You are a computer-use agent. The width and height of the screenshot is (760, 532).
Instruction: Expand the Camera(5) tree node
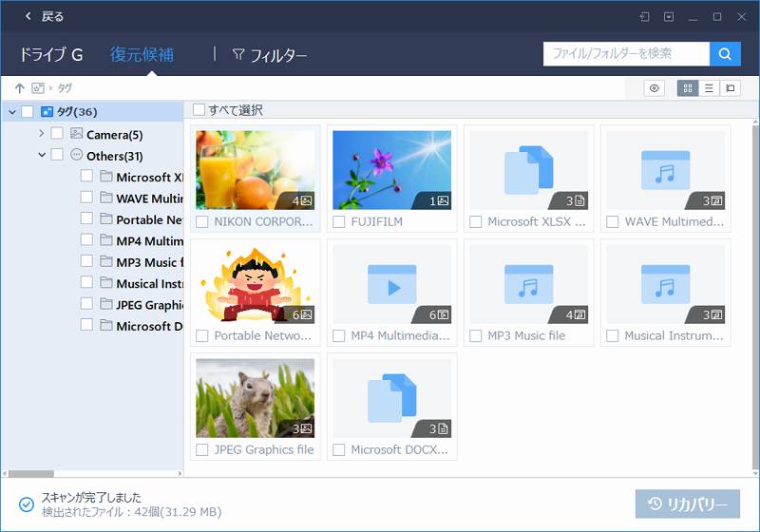(41, 134)
